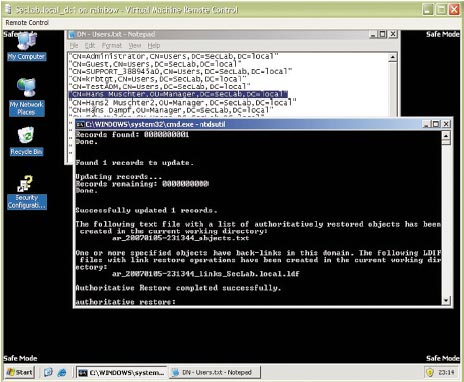The width and height of the screenshot is (464, 382).
Task: Click highlighted CN=Hans Muschter line
Action: coord(178,94)
